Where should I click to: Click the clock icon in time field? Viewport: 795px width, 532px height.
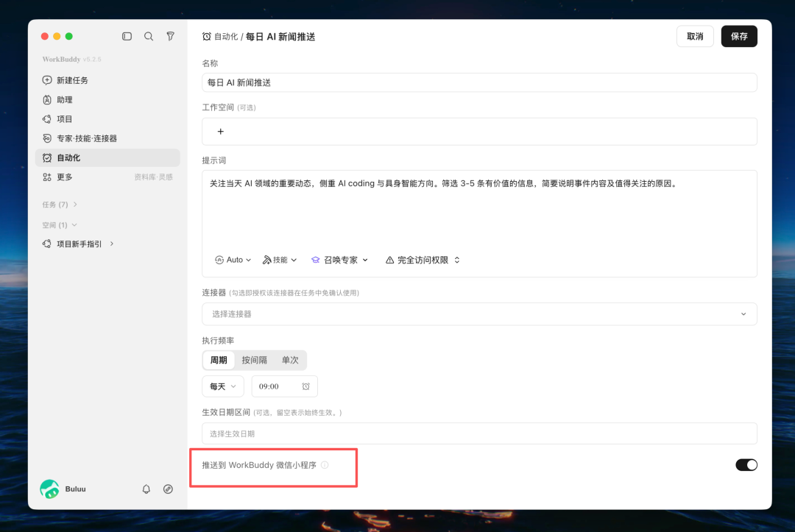point(305,386)
